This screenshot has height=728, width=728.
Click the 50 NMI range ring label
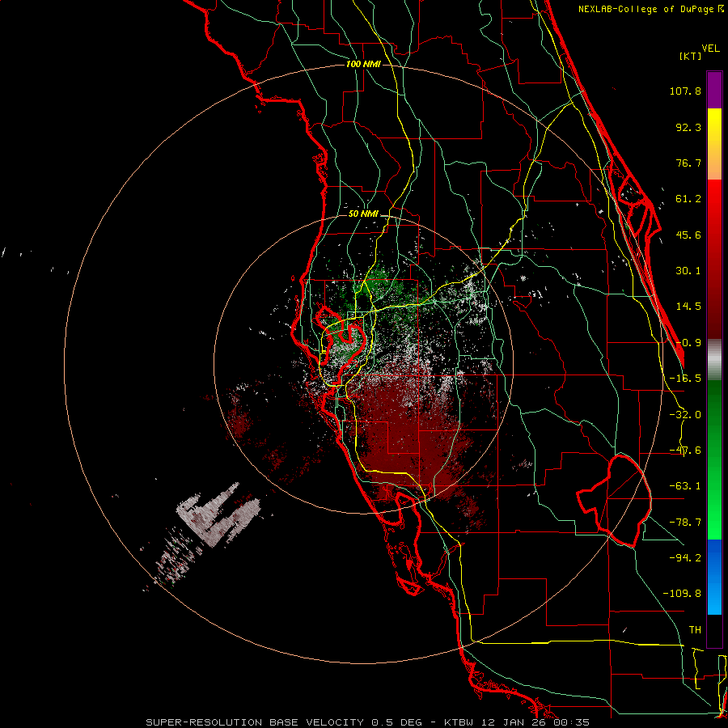[363, 214]
